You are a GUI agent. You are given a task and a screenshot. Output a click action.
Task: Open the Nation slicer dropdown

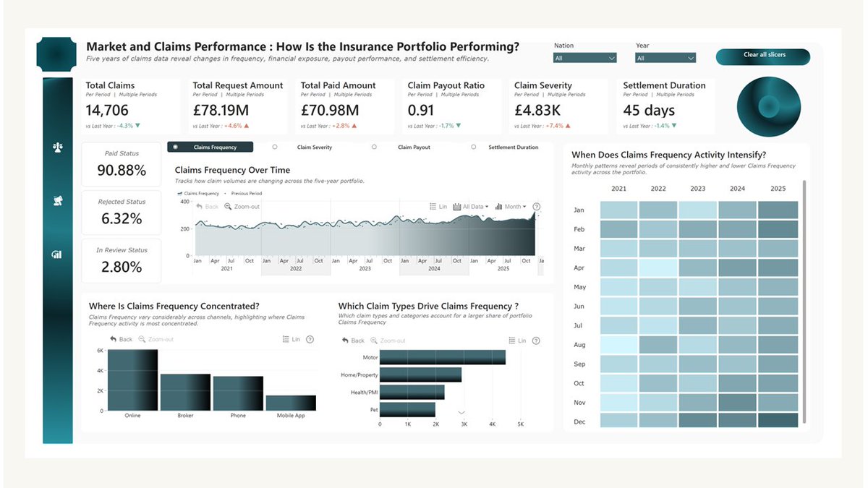coord(585,58)
